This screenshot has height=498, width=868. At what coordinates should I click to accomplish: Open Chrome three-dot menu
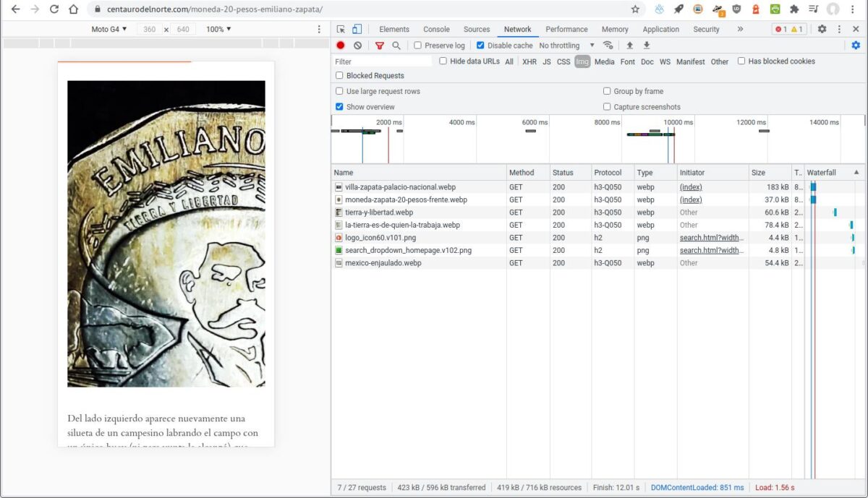[x=854, y=9]
